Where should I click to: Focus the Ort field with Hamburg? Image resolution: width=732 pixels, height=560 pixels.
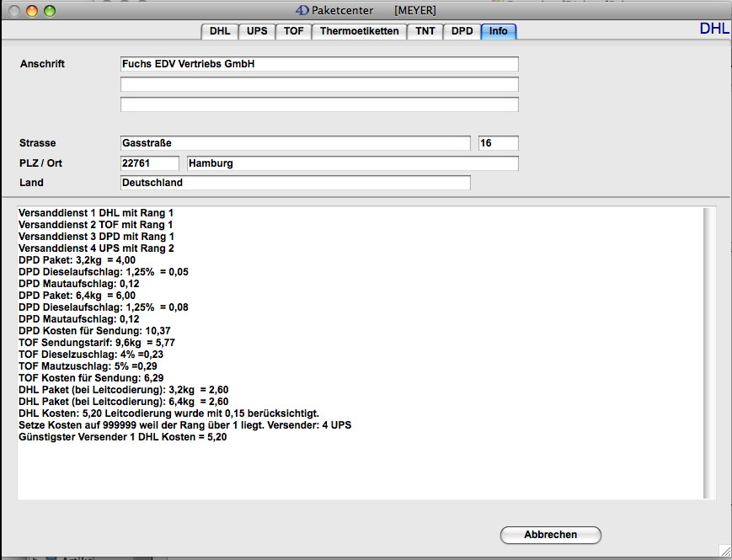[352, 163]
